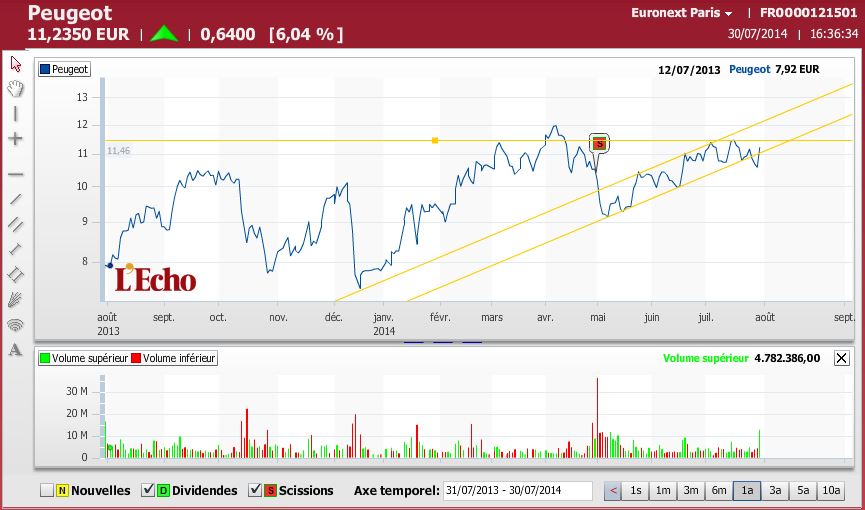Image resolution: width=865 pixels, height=510 pixels.
Task: Click the FR0000121501 ISIN code
Action: [809, 13]
